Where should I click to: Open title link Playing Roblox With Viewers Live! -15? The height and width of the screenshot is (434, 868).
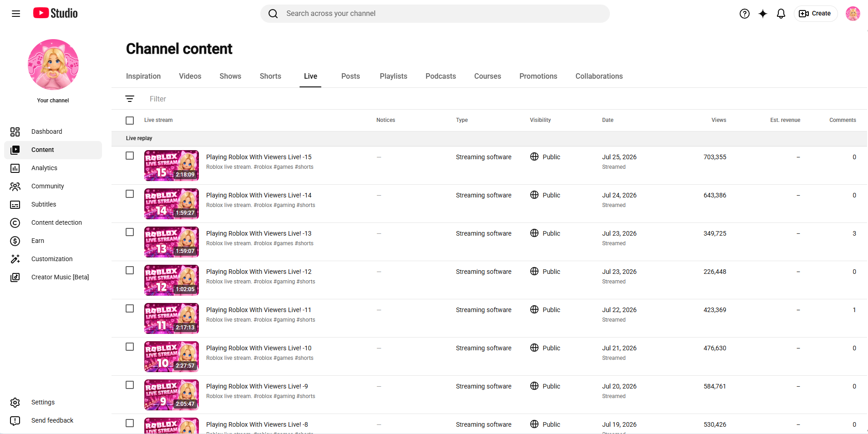pyautogui.click(x=259, y=157)
